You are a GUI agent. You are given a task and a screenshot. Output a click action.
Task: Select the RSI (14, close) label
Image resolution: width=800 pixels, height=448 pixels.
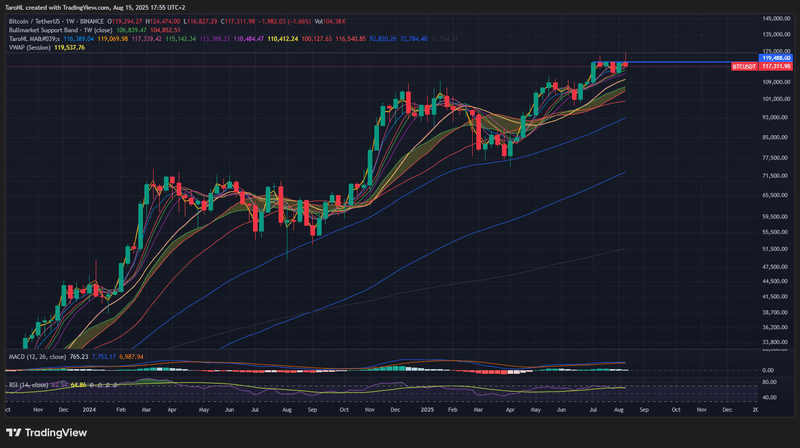(x=28, y=385)
